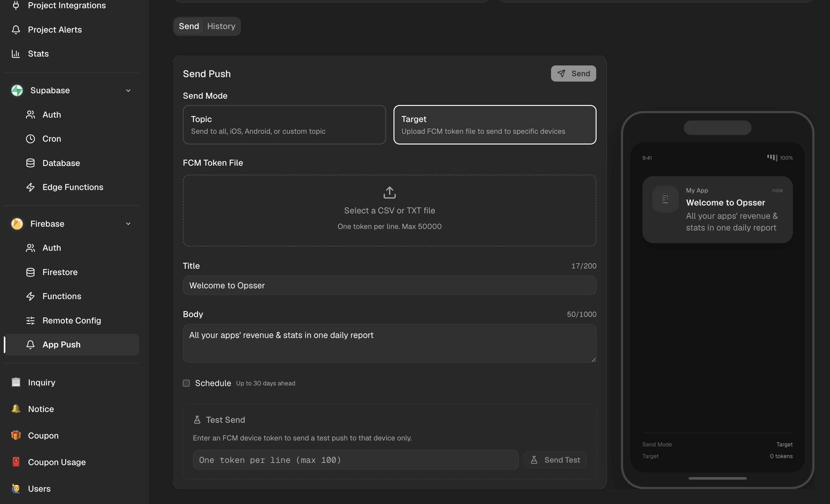The height and width of the screenshot is (504, 830).
Task: Click the Title input field
Action: tap(389, 286)
